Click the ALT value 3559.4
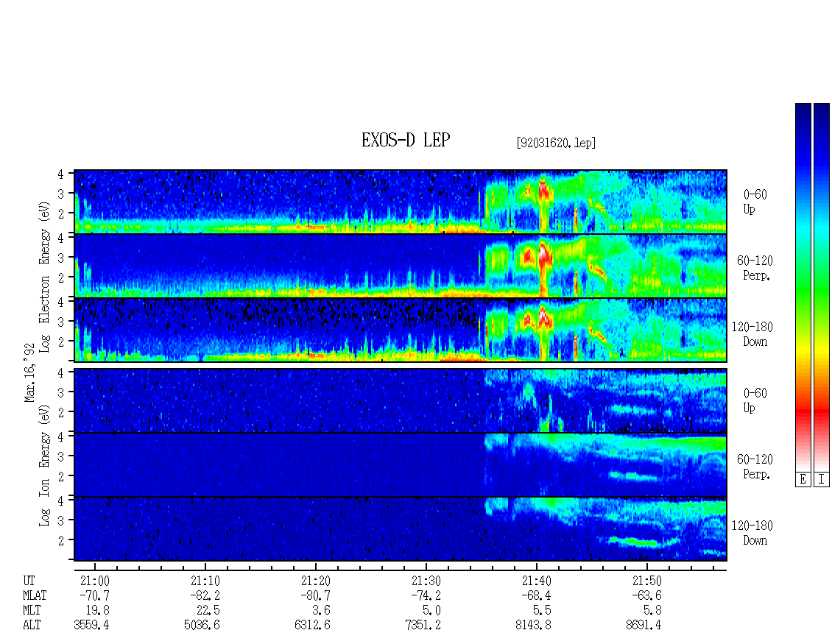The height and width of the screenshot is (644, 832). point(92,626)
